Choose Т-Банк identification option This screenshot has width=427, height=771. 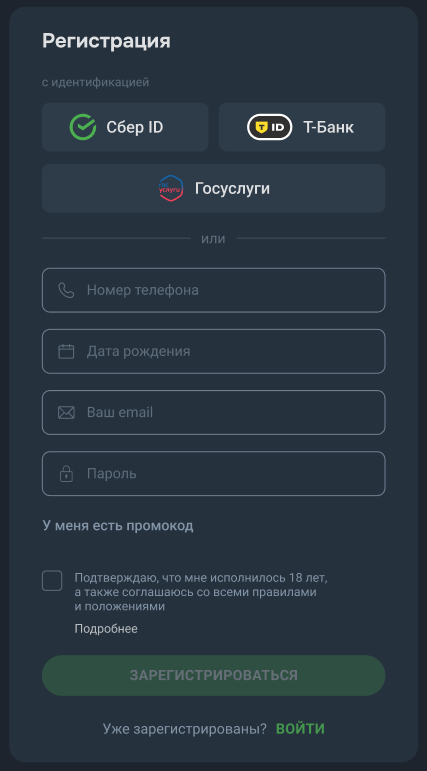click(x=302, y=127)
